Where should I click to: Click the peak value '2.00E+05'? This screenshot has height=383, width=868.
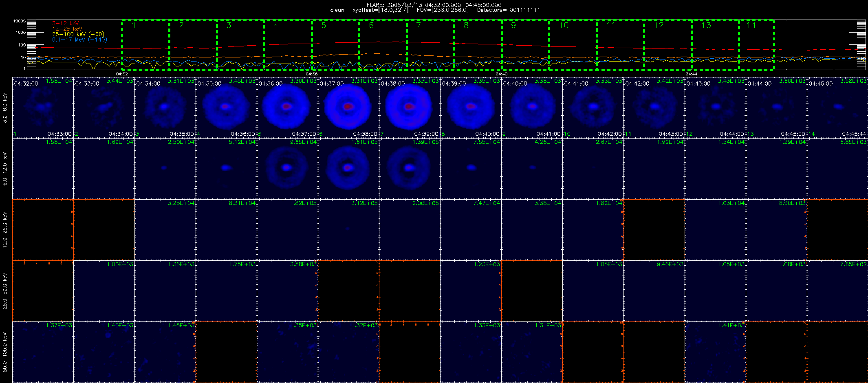[425, 203]
